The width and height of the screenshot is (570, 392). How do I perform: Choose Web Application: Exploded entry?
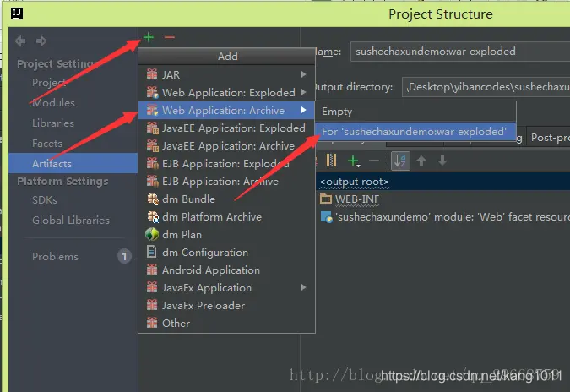pos(226,92)
